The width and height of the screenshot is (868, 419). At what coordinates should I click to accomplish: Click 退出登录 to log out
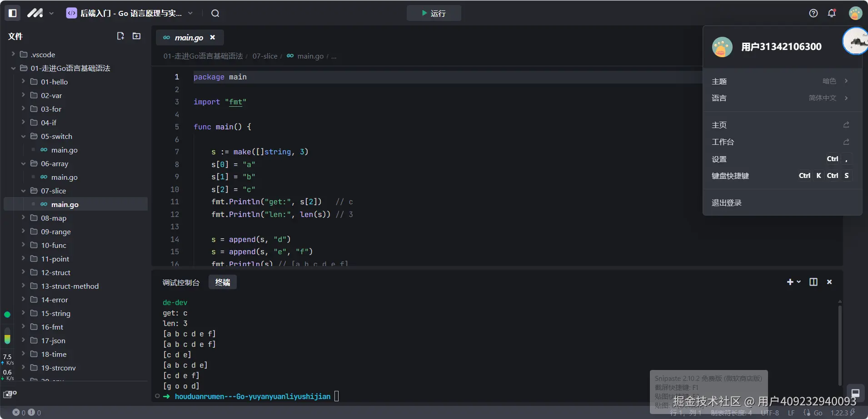pos(726,203)
